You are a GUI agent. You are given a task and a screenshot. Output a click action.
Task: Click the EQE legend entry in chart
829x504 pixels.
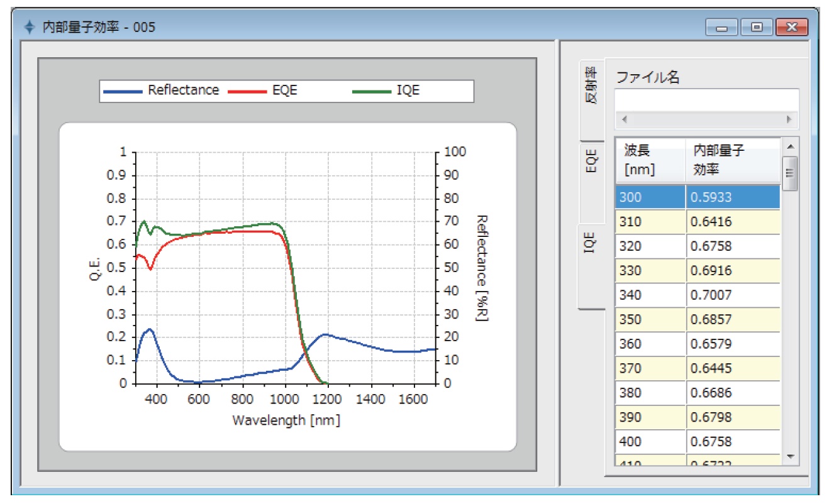pos(262,90)
